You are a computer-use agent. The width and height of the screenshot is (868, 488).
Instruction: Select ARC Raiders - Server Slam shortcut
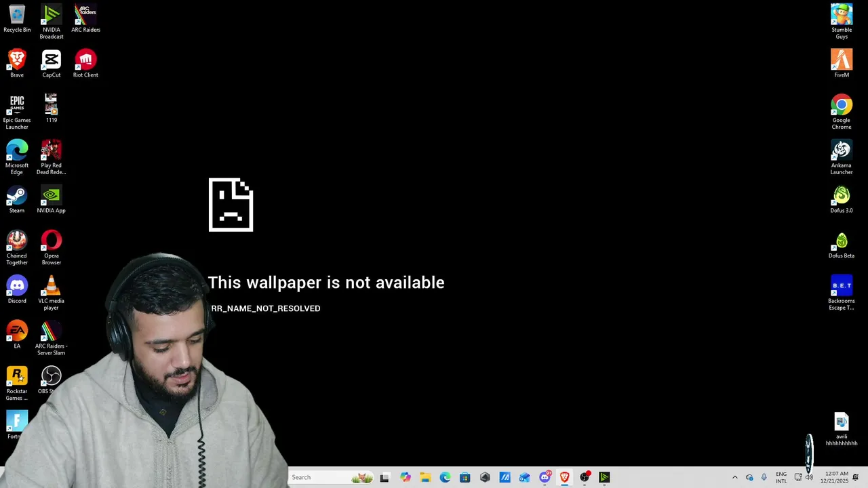[x=51, y=338]
